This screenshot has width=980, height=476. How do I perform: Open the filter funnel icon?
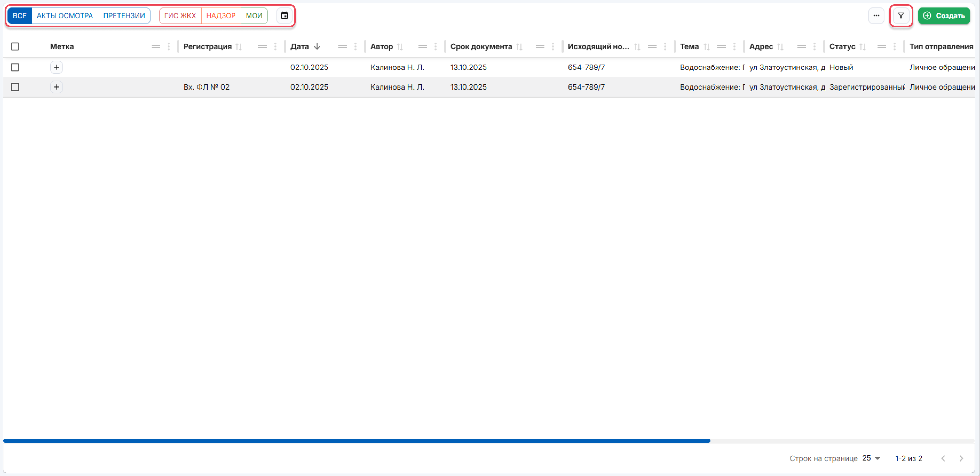click(900, 15)
